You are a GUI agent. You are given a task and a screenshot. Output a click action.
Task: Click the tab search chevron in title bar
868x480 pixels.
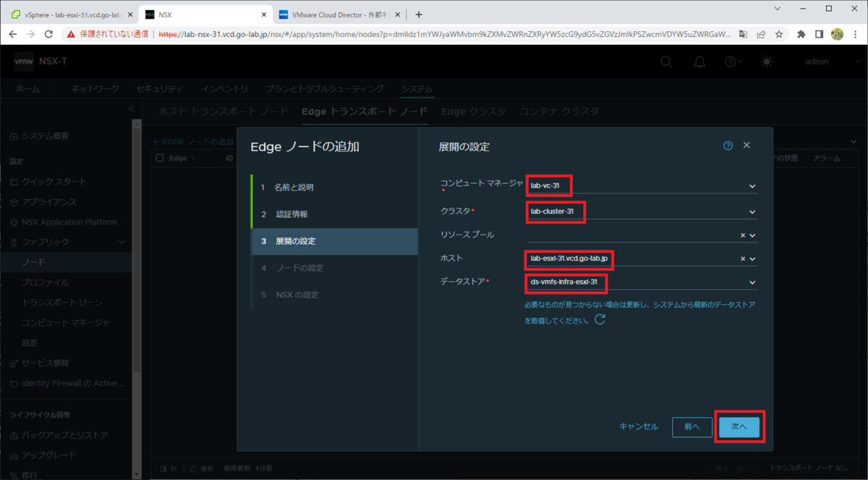[778, 9]
